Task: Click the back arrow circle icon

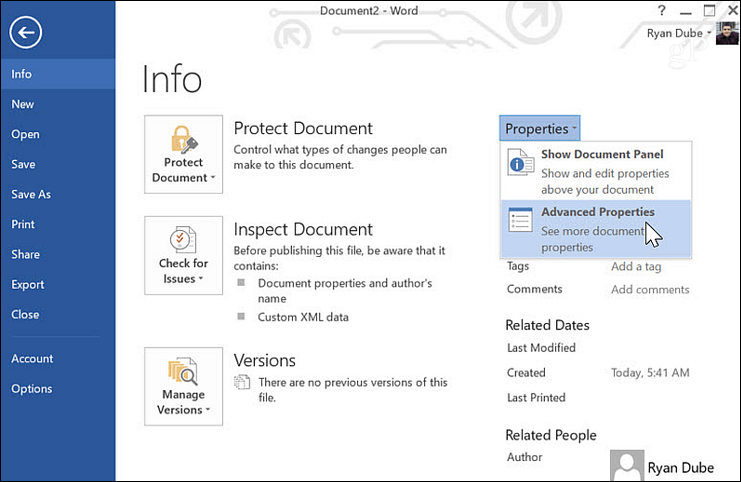Action: pos(26,32)
